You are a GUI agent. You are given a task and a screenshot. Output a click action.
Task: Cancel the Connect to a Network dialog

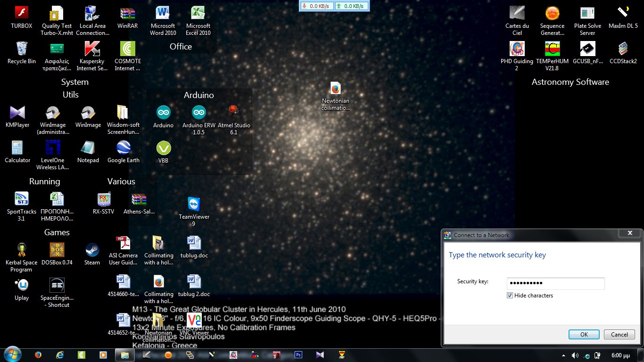click(x=619, y=334)
